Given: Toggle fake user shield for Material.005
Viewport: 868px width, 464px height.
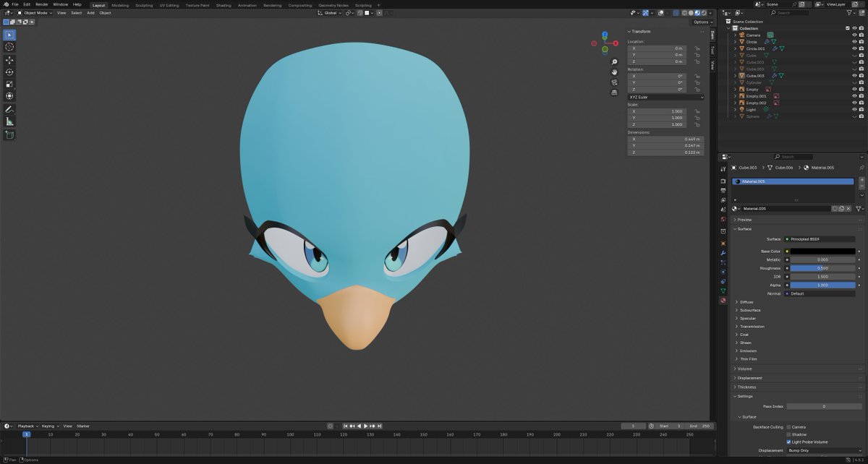Looking at the screenshot, I should [835, 208].
